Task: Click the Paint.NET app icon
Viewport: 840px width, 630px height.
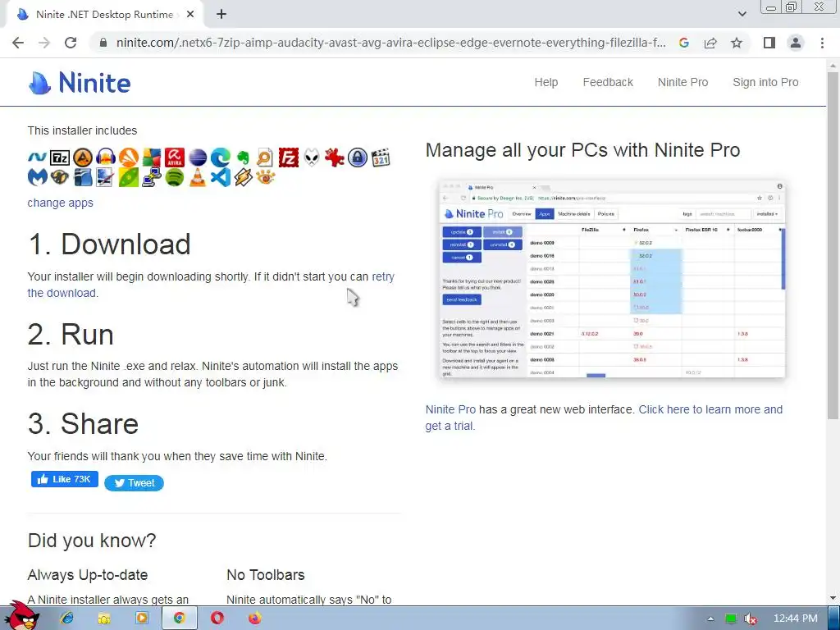Action: (x=106, y=177)
